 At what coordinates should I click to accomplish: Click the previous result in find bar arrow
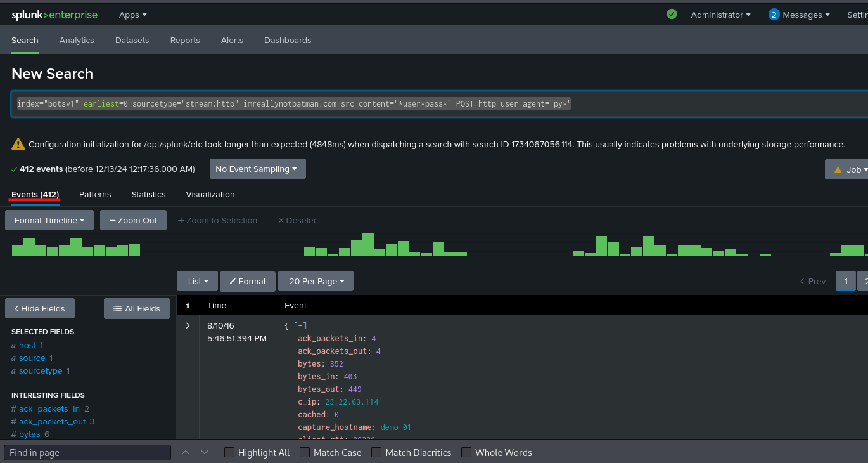tap(186, 452)
